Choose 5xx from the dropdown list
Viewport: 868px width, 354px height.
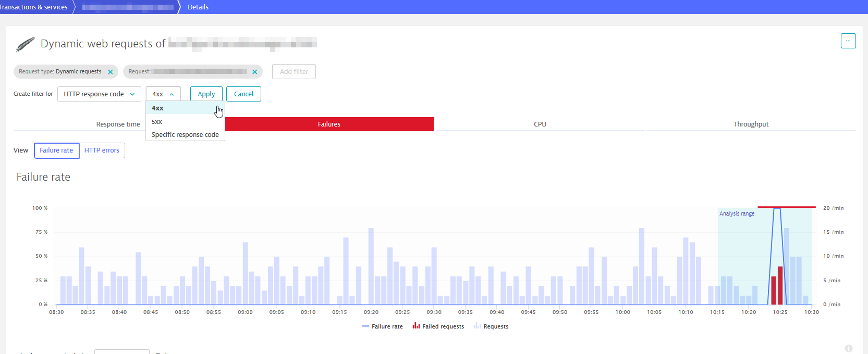(x=157, y=122)
